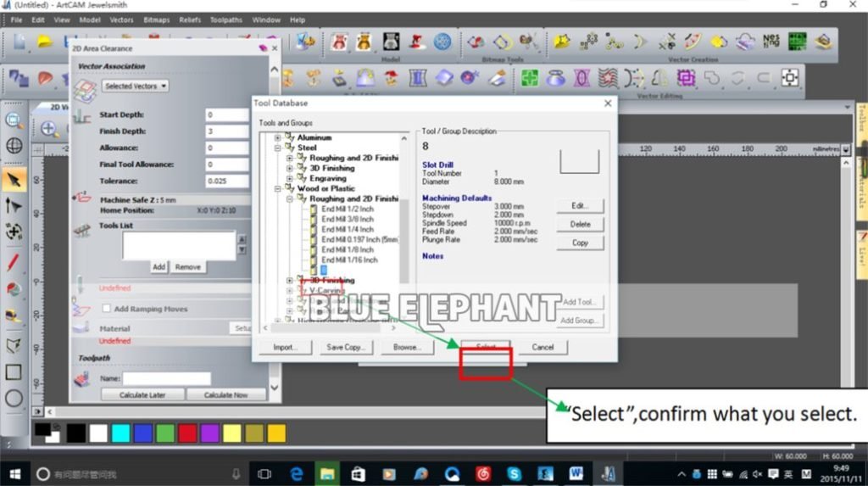Collapse the Steel tool group
Screen dimensions: 868x486
(277, 148)
